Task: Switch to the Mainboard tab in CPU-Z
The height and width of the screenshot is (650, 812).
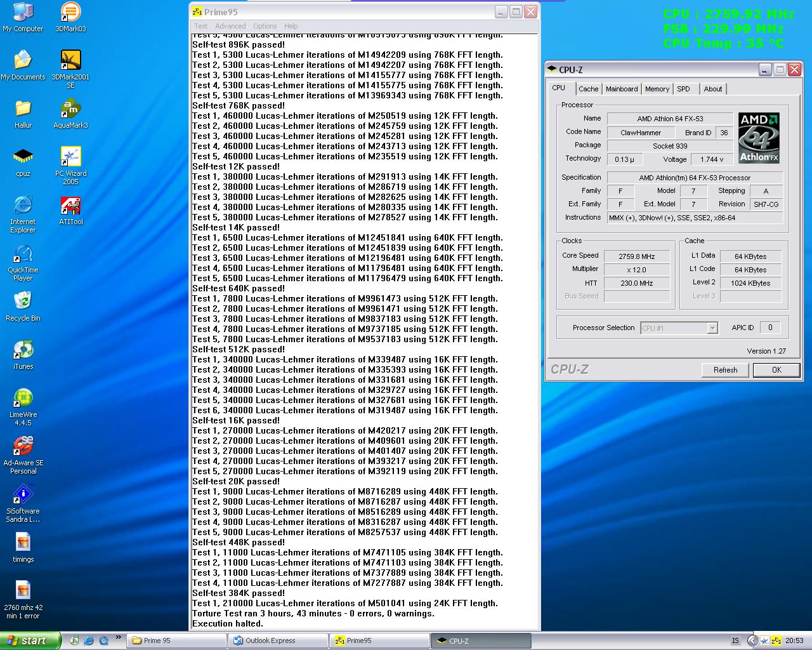Action: click(x=621, y=89)
